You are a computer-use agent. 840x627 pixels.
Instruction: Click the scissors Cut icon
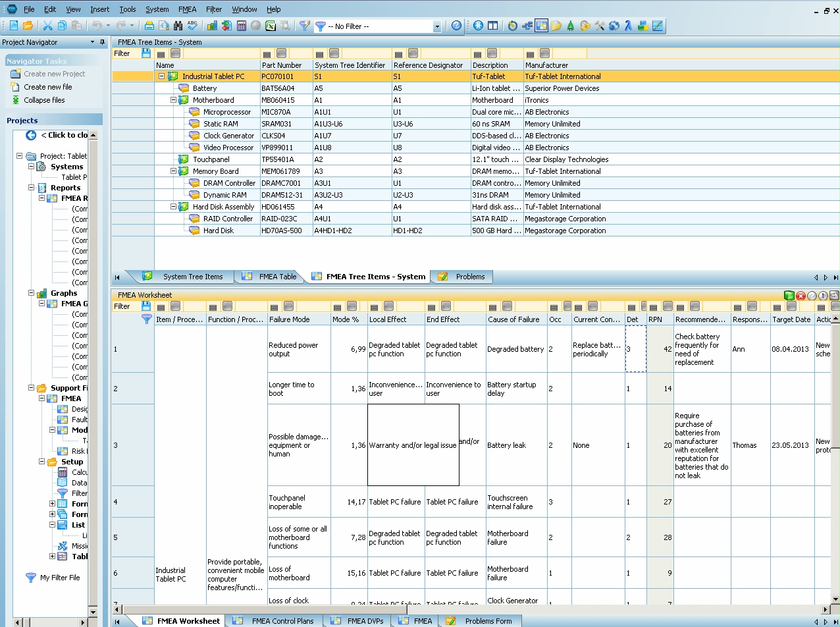pos(47,26)
